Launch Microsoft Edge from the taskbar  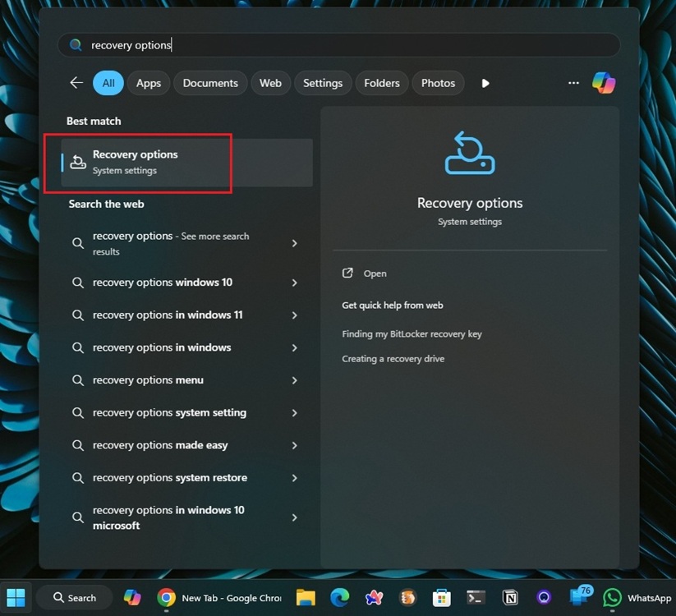pyautogui.click(x=339, y=597)
